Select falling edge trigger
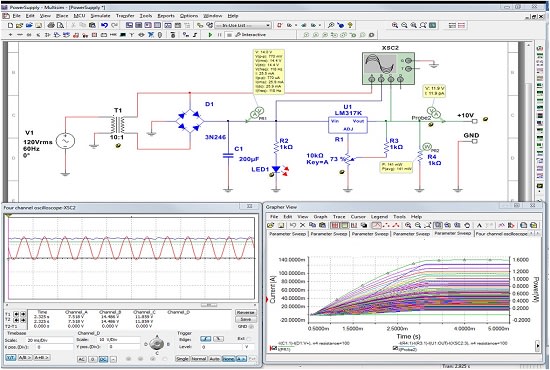Screen dimensions: 550x370 pyautogui.click(x=218, y=339)
